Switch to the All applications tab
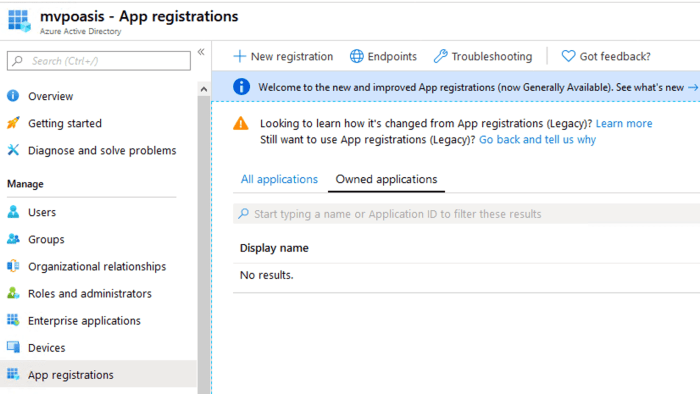The image size is (700, 394). (x=279, y=179)
